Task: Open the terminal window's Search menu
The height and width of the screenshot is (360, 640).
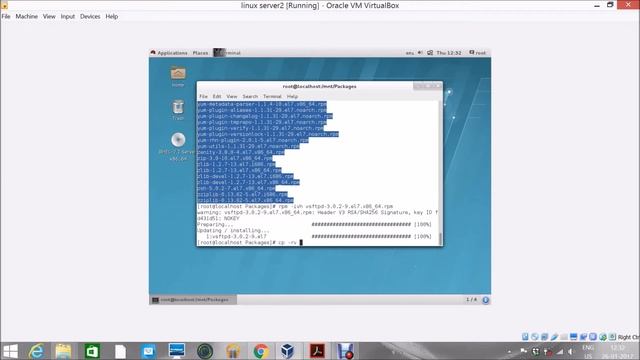Action: point(250,96)
